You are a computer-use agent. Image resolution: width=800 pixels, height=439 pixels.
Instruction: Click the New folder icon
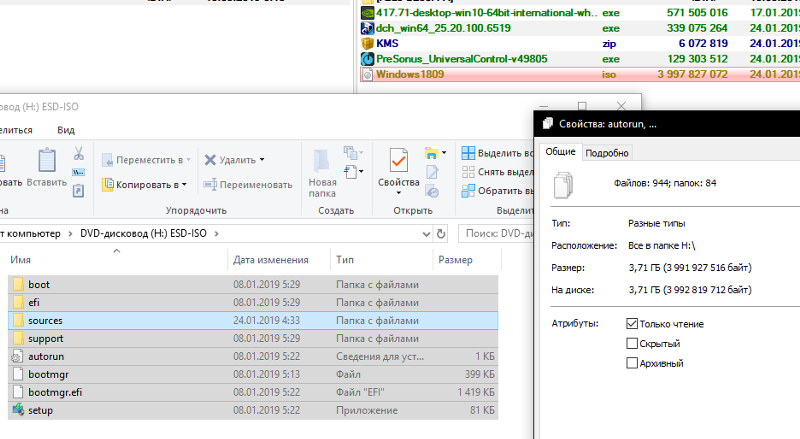click(x=321, y=161)
